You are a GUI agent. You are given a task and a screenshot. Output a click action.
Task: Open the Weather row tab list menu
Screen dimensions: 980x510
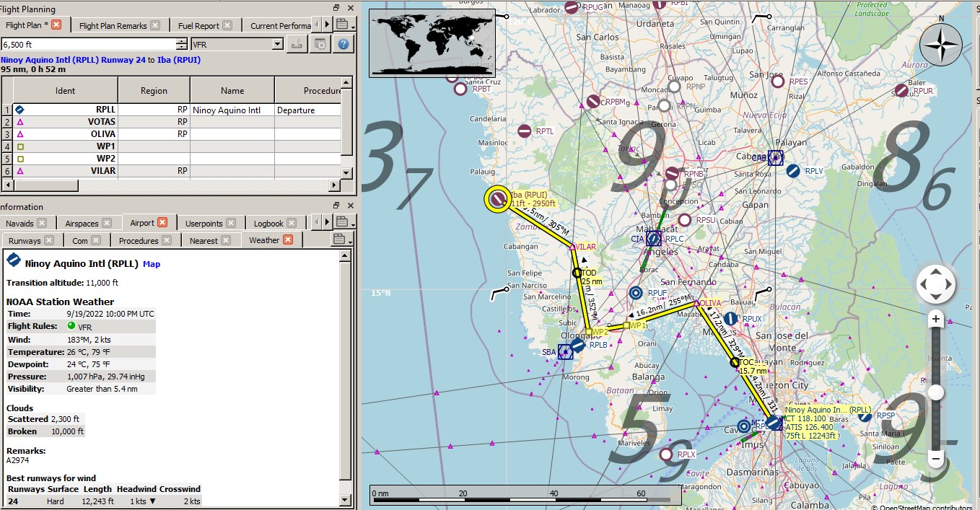click(340, 239)
